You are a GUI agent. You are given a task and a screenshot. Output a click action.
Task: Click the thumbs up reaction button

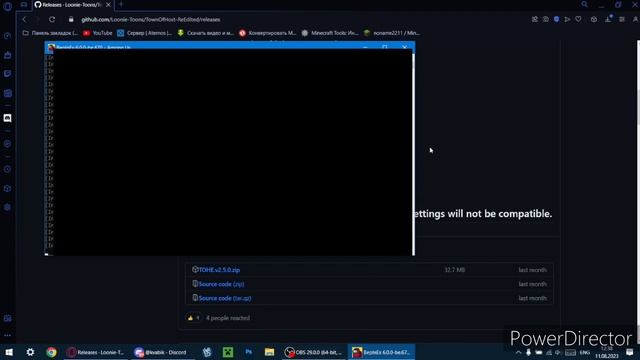click(x=193, y=318)
